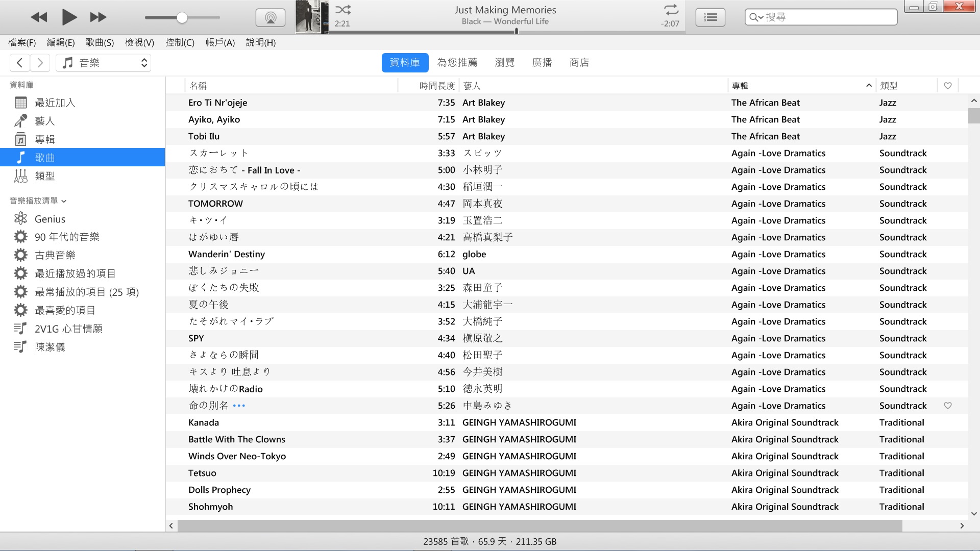Viewport: 980px width, 551px height.
Task: Open the Genius playlist
Action: tap(83, 219)
